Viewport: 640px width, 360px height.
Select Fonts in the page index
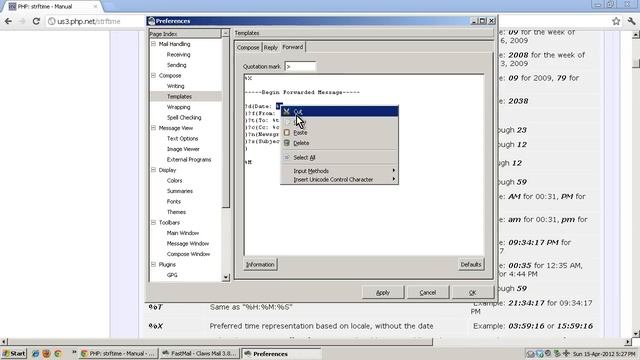[x=173, y=202]
